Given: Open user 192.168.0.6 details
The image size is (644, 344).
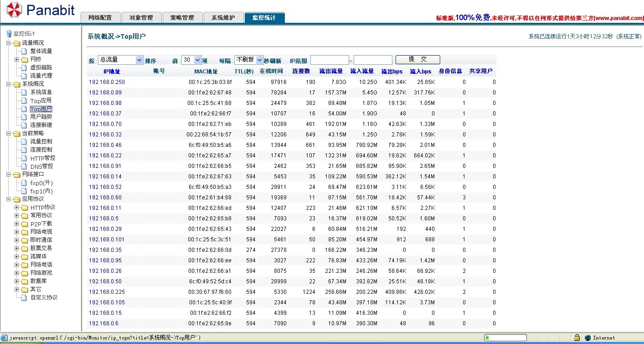Looking at the screenshot, I should [103, 323].
